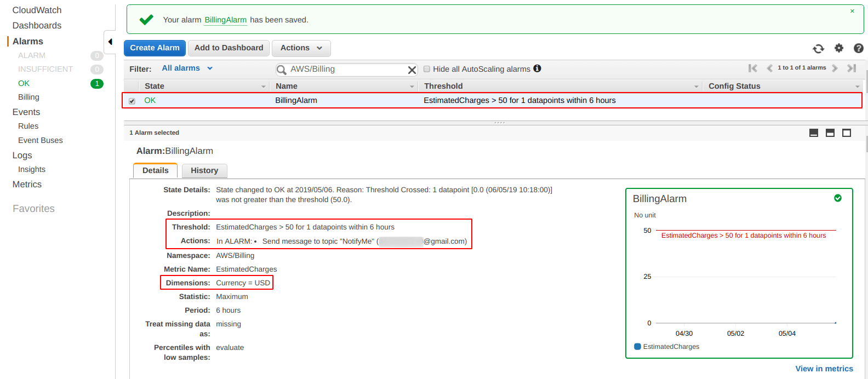Open the Actions dropdown menu

pos(301,48)
